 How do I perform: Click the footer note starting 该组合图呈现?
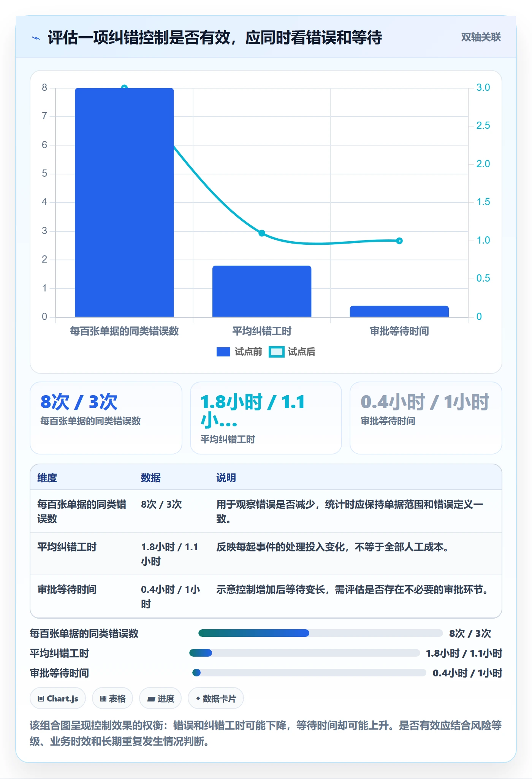266,733
